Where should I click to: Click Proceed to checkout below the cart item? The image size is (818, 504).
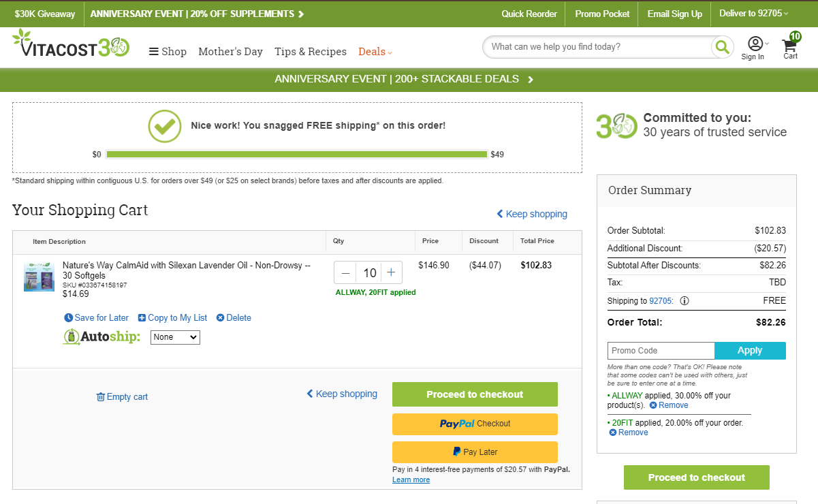[475, 394]
